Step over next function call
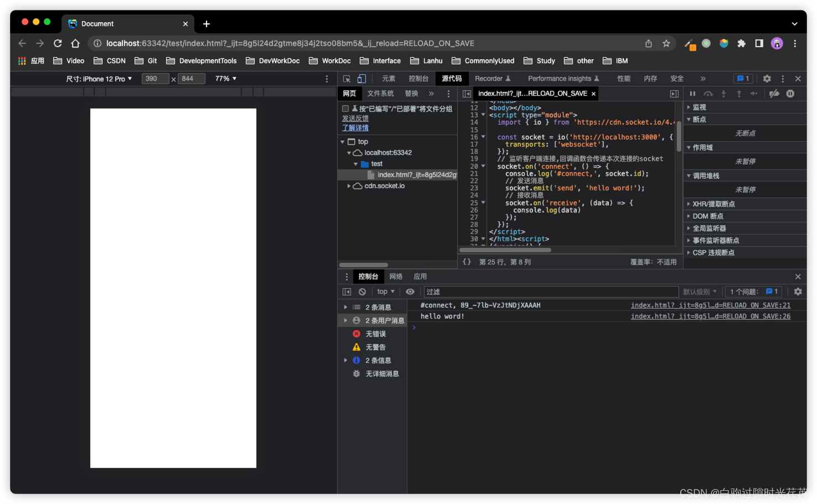This screenshot has height=504, width=817. tap(708, 93)
